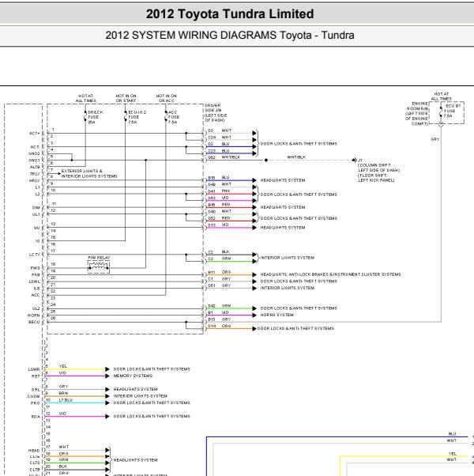
Task: Click the 'HOT IN ON OR START' label
Action: pyautogui.click(x=126, y=98)
